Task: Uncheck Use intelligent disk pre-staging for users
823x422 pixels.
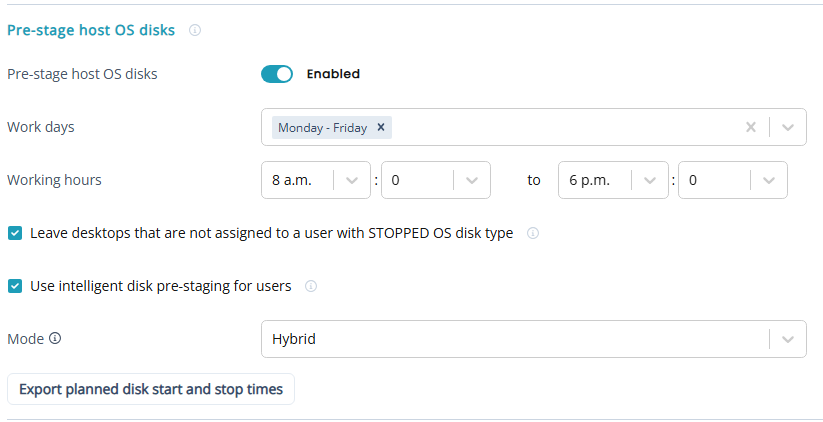Action: click(x=15, y=286)
